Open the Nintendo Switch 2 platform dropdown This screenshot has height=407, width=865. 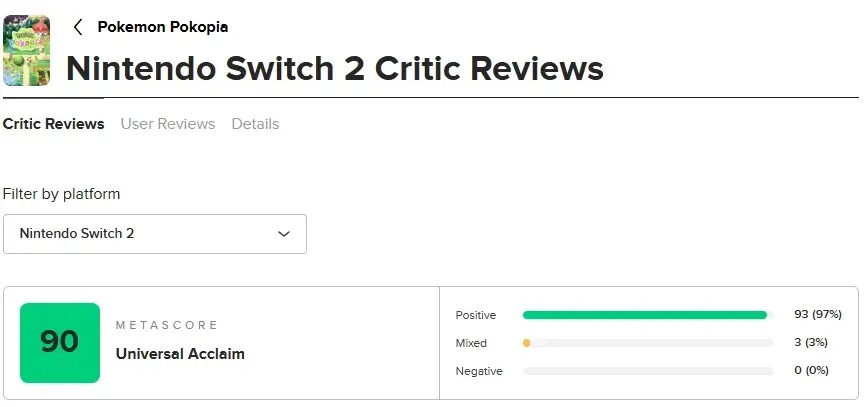(x=155, y=234)
